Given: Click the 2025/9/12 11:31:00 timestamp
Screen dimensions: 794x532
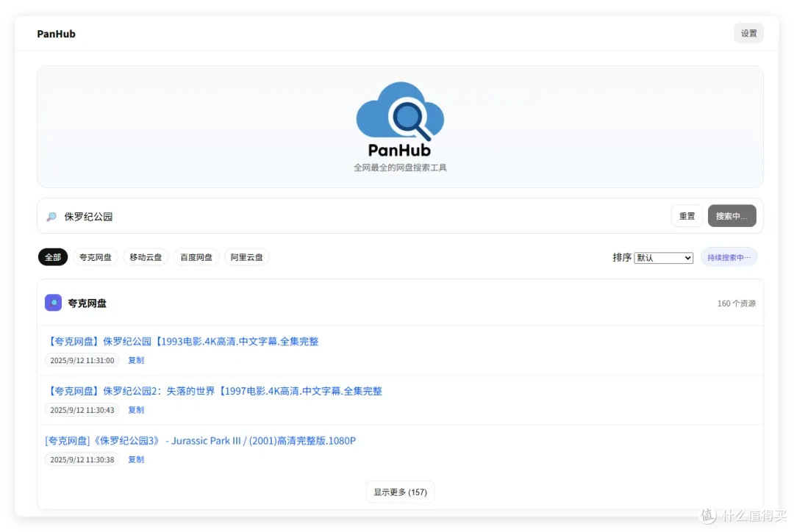Looking at the screenshot, I should pyautogui.click(x=82, y=360).
